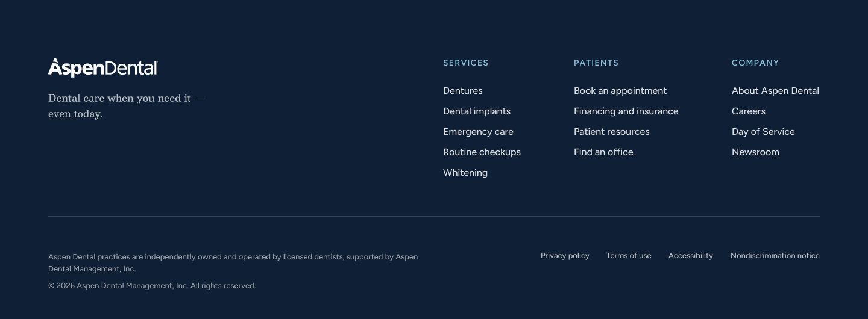
Task: View the Privacy policy
Action: 565,256
